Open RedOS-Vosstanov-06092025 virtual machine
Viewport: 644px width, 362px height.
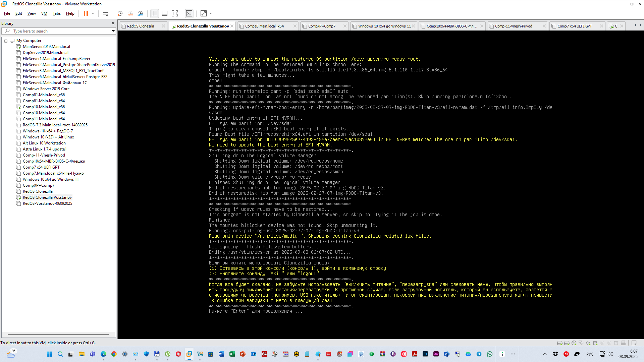[x=47, y=203]
